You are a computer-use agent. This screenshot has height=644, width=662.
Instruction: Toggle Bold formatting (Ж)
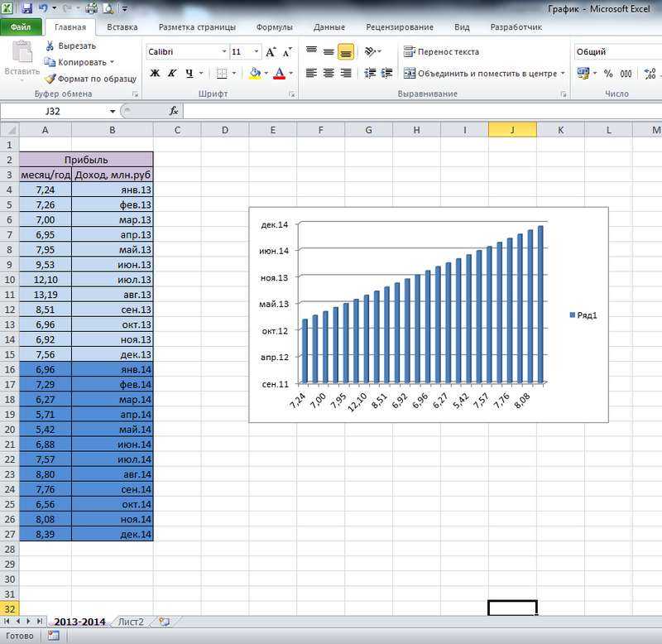tap(155, 73)
